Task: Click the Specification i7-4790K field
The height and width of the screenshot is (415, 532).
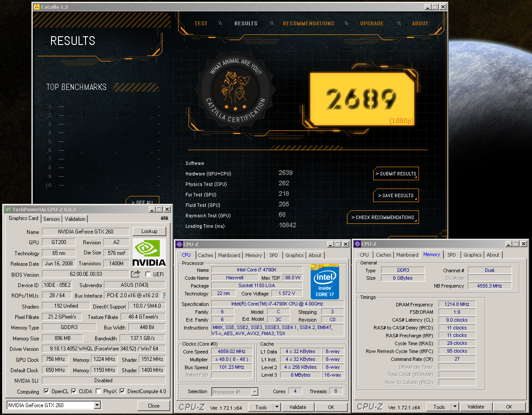Action: click(278, 304)
